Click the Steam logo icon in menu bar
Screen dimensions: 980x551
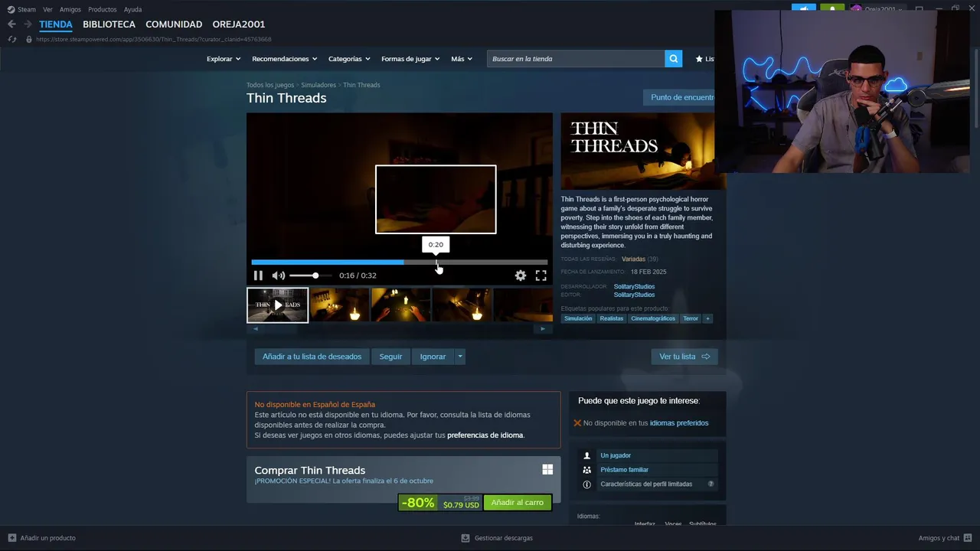11,9
